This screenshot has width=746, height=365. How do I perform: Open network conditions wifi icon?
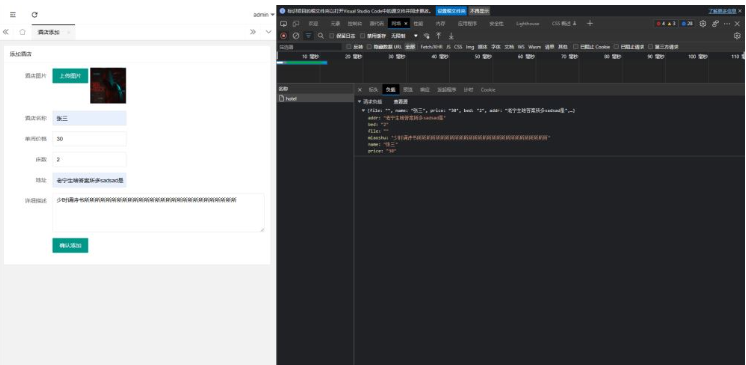tap(426, 36)
